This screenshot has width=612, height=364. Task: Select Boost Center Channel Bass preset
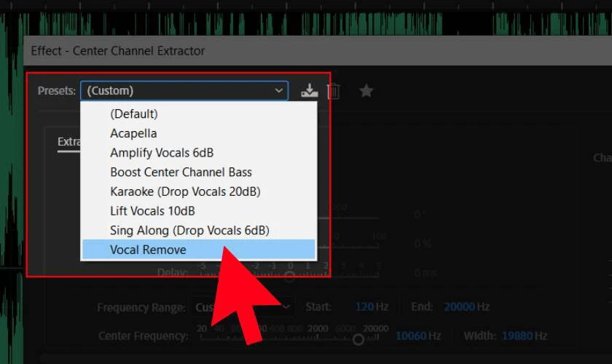point(181,173)
